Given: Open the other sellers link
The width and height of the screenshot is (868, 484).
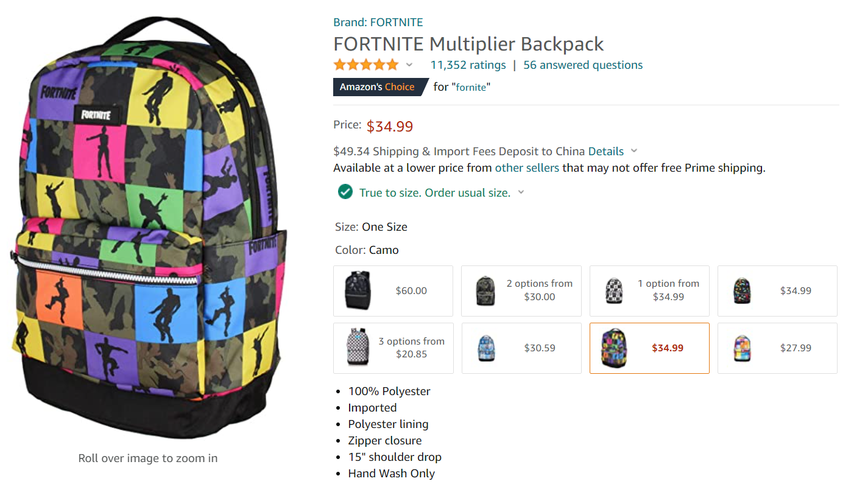Looking at the screenshot, I should pos(527,167).
